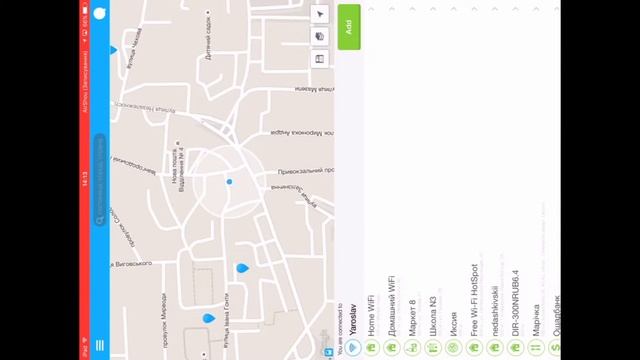Viewport: 640px width, 360px height.
Task: Tap the green icon next to Home WiFi
Action: pyautogui.click(x=371, y=348)
